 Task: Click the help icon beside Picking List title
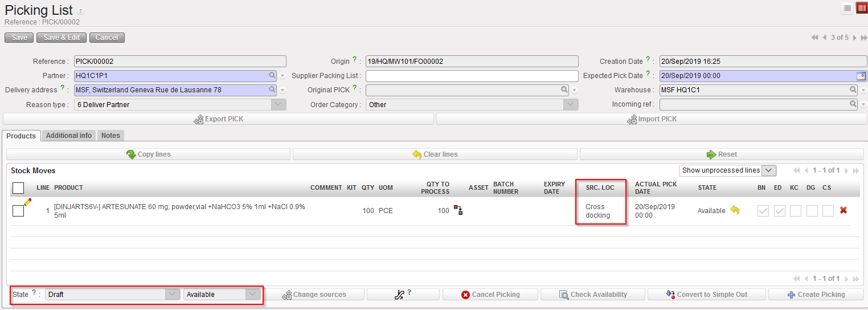[80, 11]
